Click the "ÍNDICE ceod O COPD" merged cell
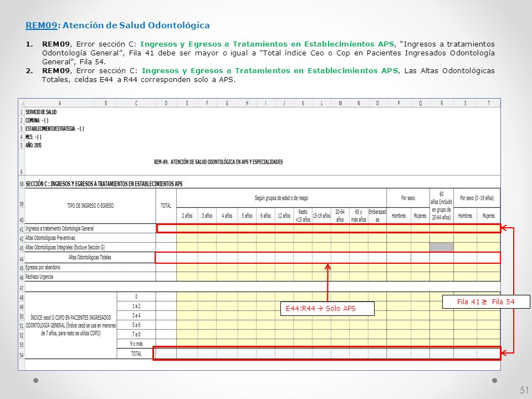This screenshot has width=532, height=399. coord(71,325)
